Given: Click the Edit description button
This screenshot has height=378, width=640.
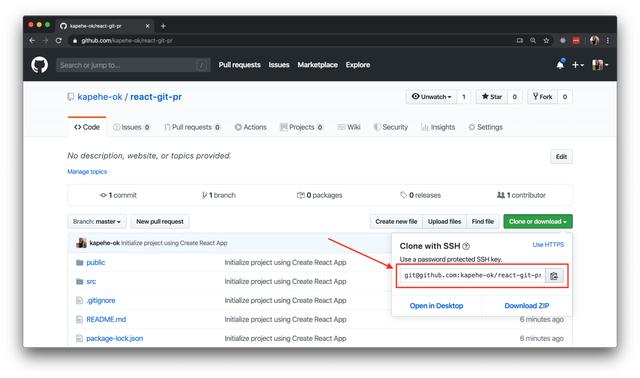Looking at the screenshot, I should [561, 157].
